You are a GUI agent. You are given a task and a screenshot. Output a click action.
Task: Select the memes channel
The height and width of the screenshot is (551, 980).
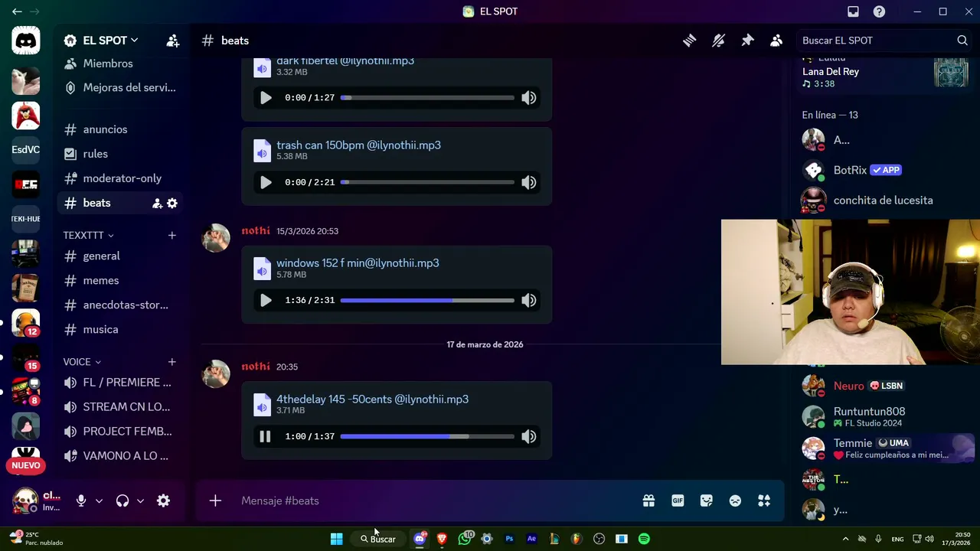click(120, 280)
